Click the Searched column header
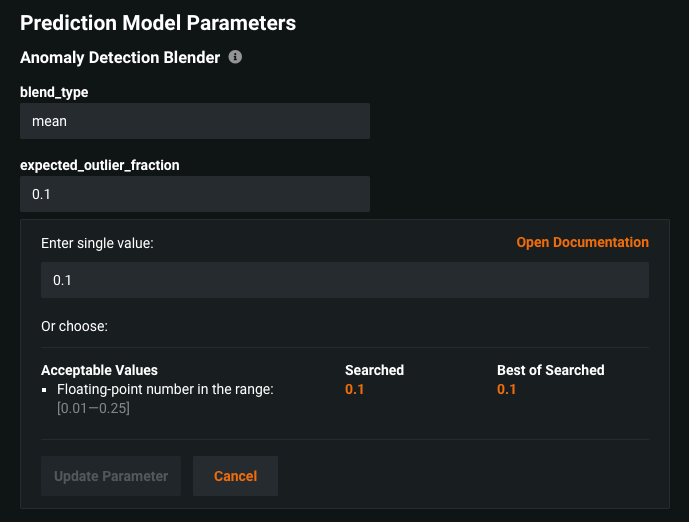Image resolution: width=689 pixels, height=522 pixels. pos(374,370)
